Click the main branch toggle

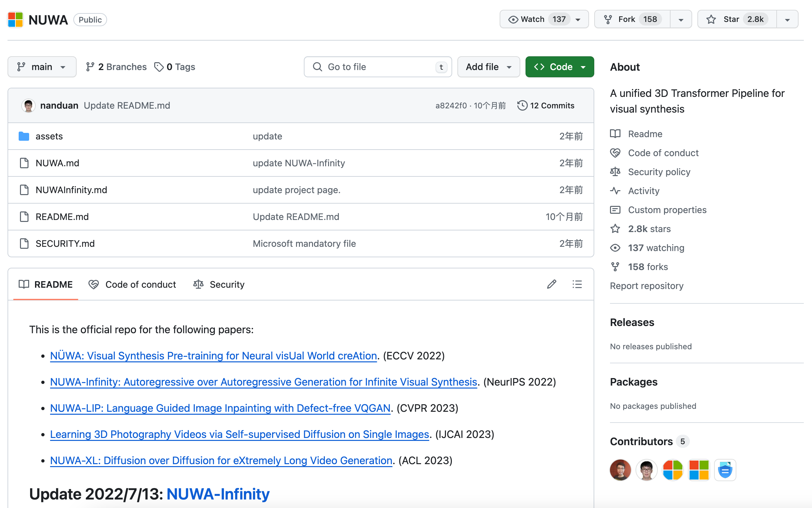tap(42, 66)
